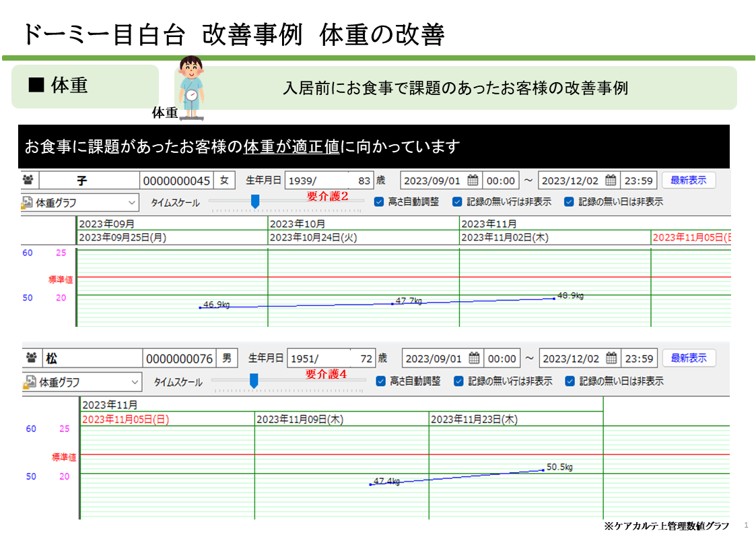Click lower end time field 23:59
The image size is (756, 535).
coord(639,358)
